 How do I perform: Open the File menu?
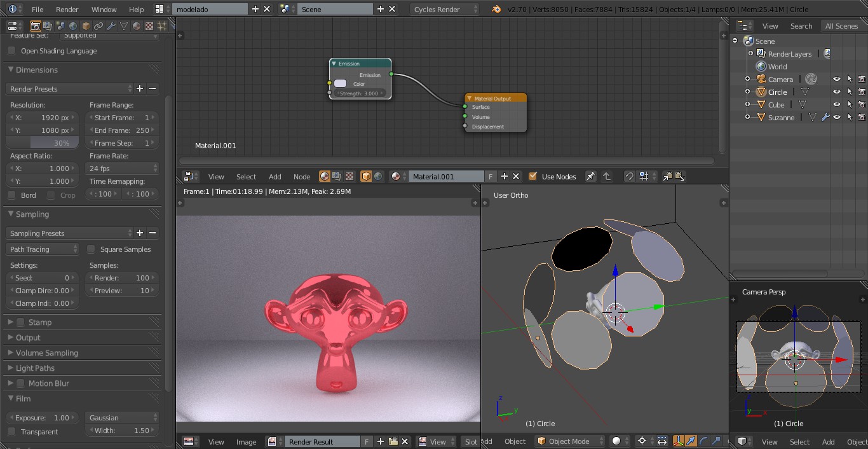[x=37, y=10]
